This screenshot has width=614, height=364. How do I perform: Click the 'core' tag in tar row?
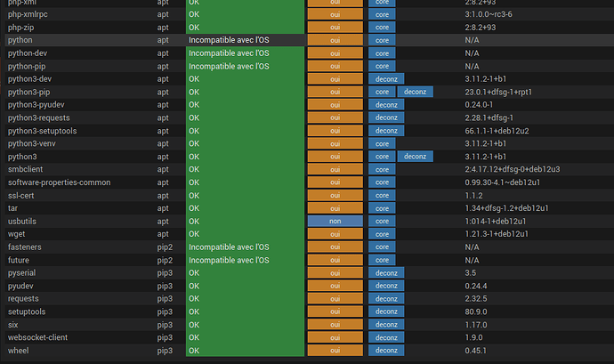[x=382, y=208]
